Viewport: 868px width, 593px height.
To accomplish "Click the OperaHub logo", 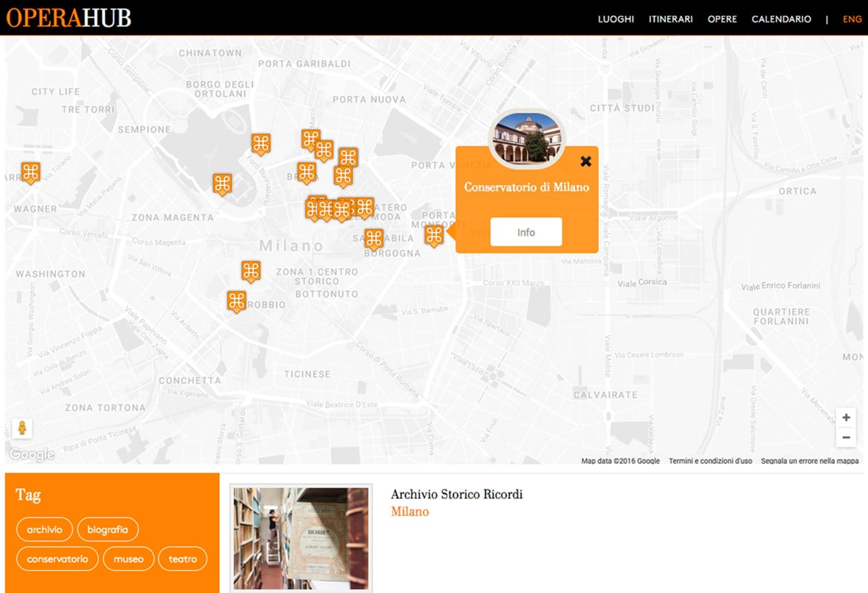I will pos(69,18).
